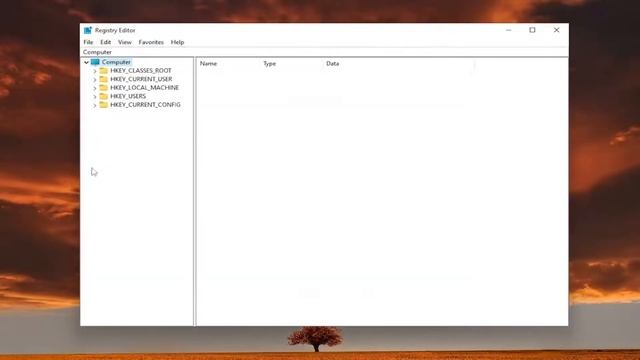
Task: Click the Computer monitor icon in tree
Action: pos(95,62)
